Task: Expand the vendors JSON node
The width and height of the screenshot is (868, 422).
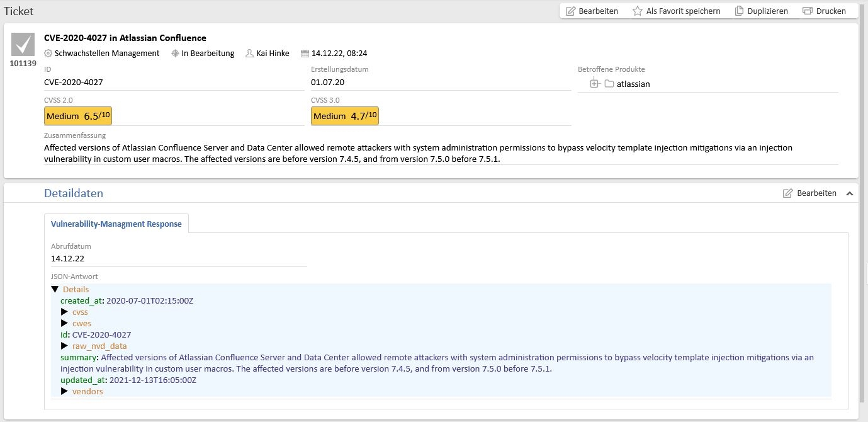Action: pyautogui.click(x=64, y=392)
